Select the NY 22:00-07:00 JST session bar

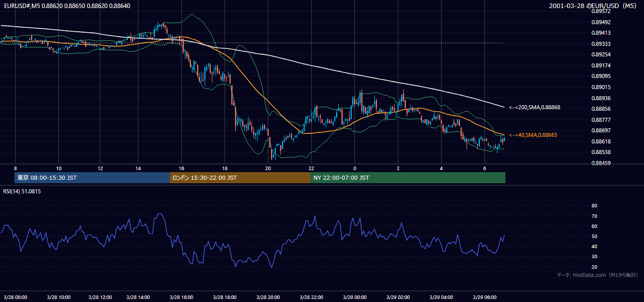[x=408, y=178]
